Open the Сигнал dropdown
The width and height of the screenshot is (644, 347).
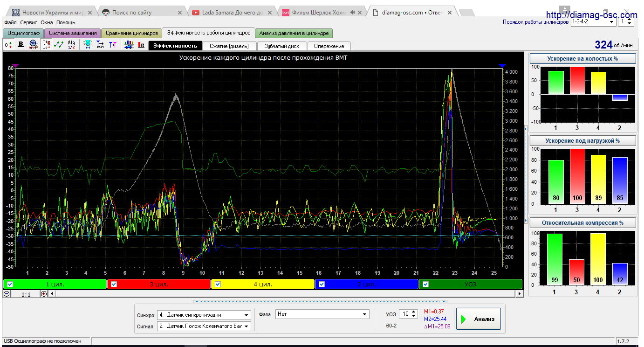[x=204, y=326]
